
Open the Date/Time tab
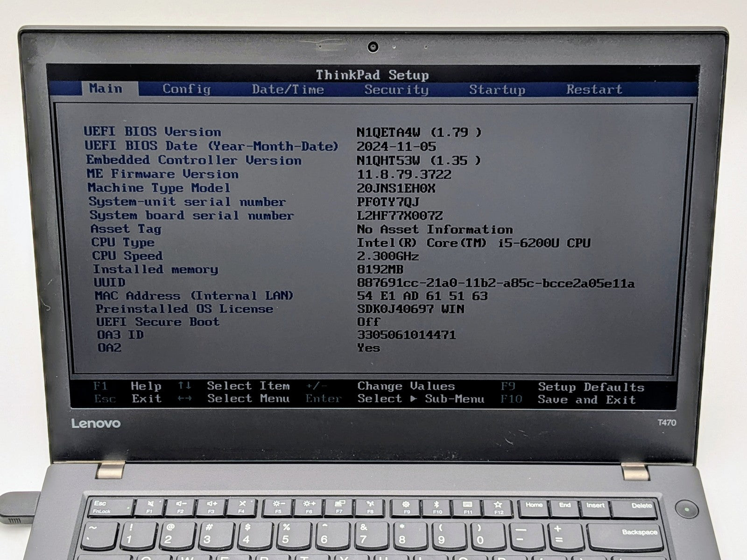pyautogui.click(x=288, y=90)
